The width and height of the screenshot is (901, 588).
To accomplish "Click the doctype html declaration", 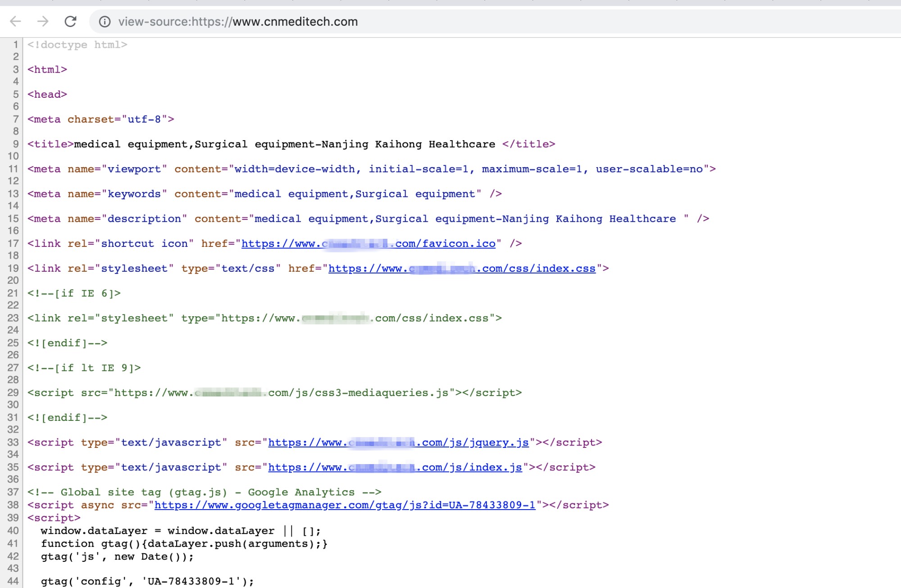I will [x=77, y=45].
